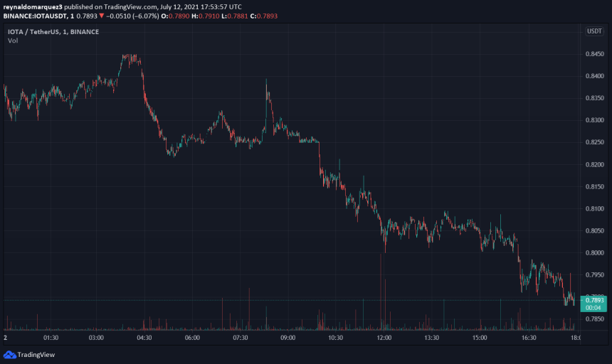Click the 09:00 time axis label
612x364 pixels.
coord(287,338)
